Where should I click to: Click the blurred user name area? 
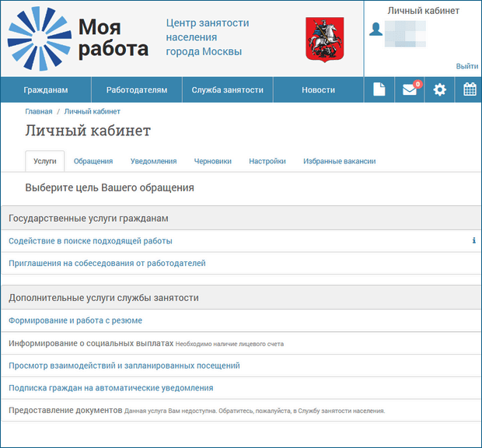tap(405, 33)
